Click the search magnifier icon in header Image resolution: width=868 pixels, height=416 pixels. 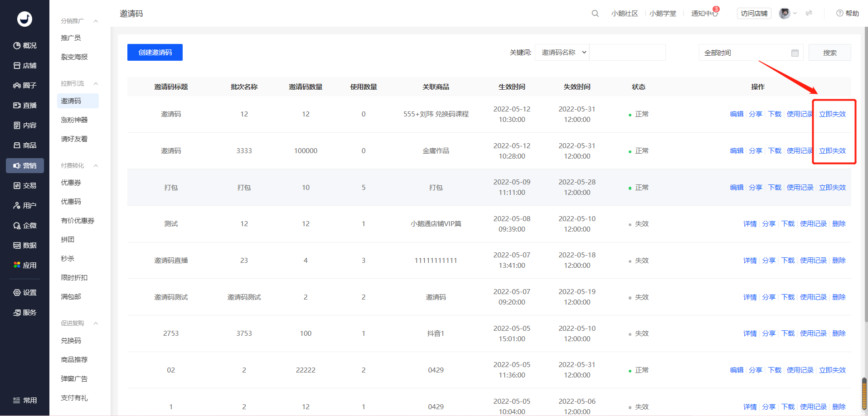point(595,14)
